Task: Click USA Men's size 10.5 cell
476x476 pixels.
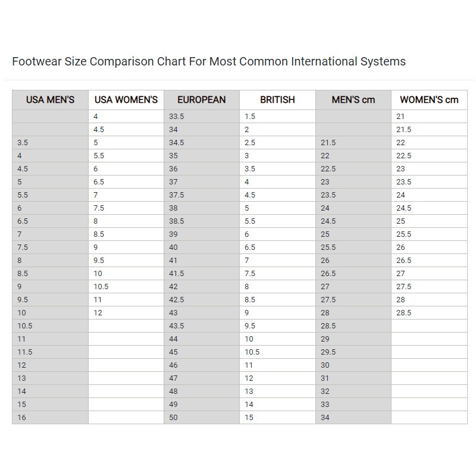Action: point(50,325)
